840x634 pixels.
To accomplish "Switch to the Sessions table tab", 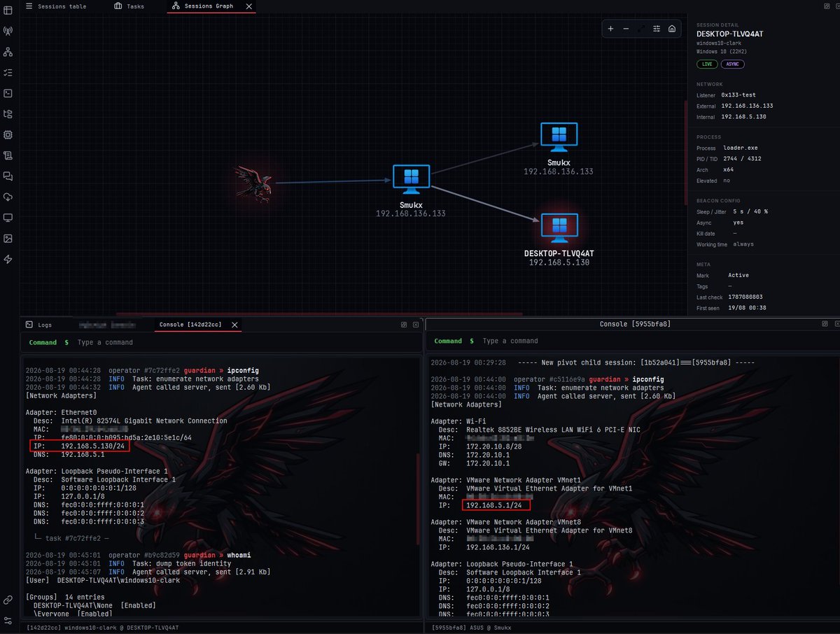I will coord(55,6).
